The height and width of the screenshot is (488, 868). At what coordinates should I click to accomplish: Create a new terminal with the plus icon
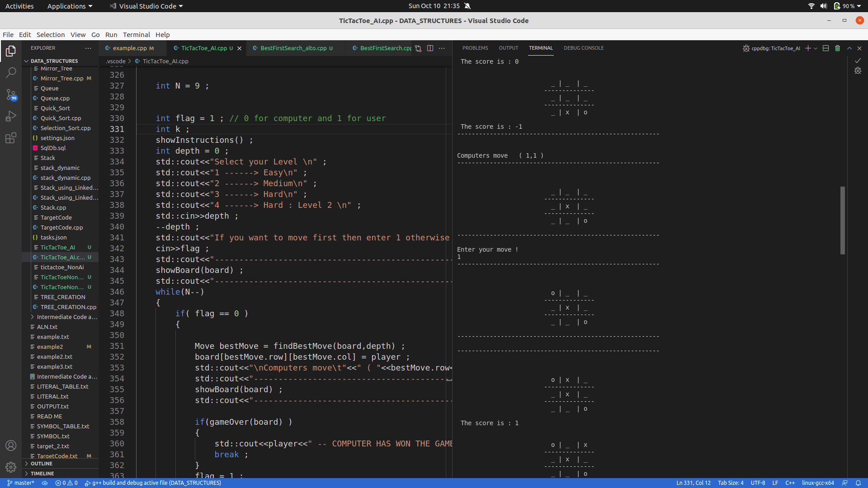click(808, 48)
